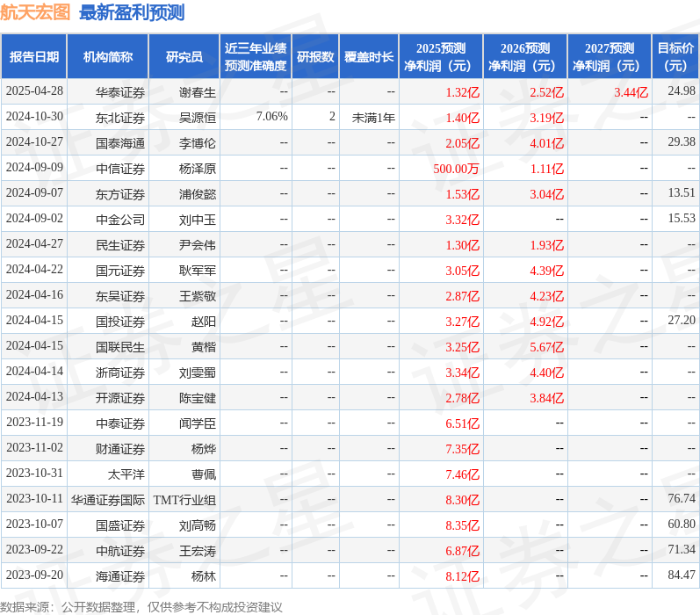This screenshot has width=700, height=615.
Task: Select researcher 耿军军
Action: point(198,271)
